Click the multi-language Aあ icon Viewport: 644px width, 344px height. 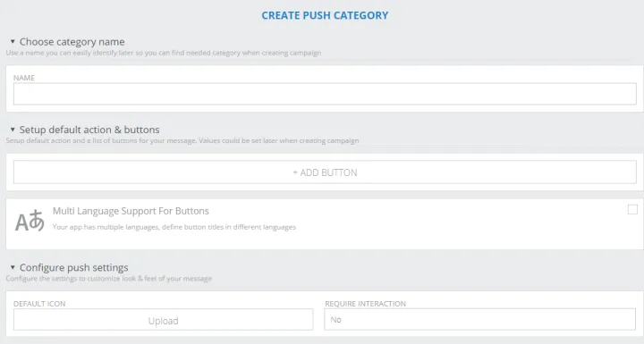point(30,221)
